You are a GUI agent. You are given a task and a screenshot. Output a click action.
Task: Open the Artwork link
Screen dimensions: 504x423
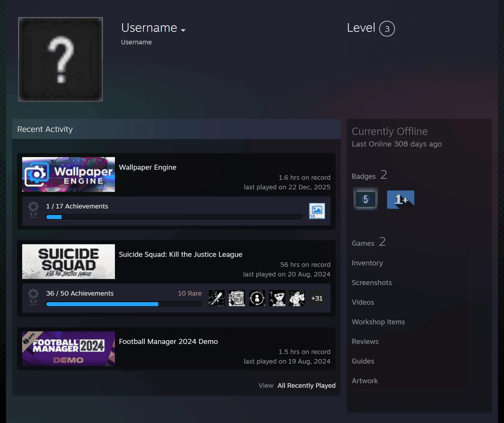365,381
